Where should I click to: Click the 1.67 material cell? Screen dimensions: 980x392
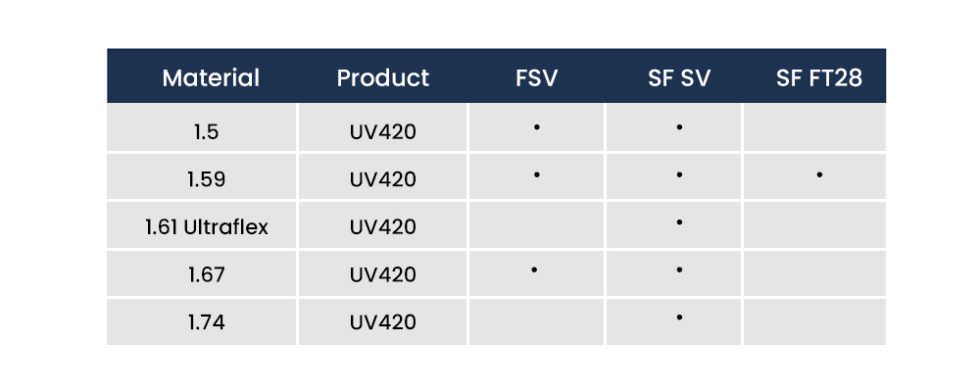pyautogui.click(x=206, y=275)
